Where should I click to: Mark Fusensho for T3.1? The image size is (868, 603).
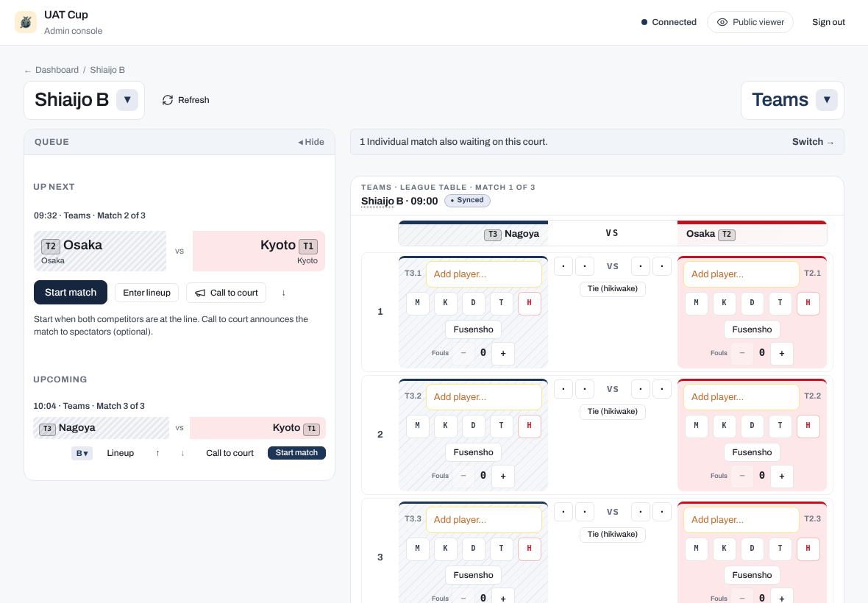[473, 329]
